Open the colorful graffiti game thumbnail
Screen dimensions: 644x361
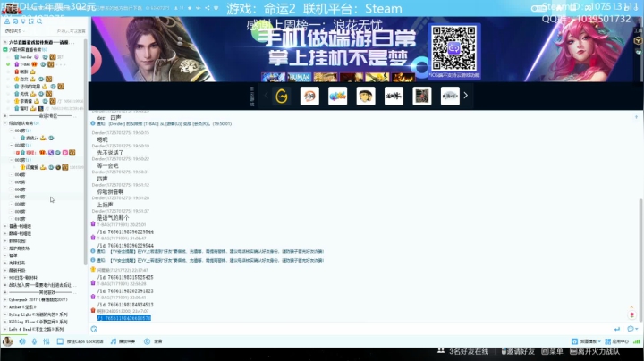[x=337, y=97]
